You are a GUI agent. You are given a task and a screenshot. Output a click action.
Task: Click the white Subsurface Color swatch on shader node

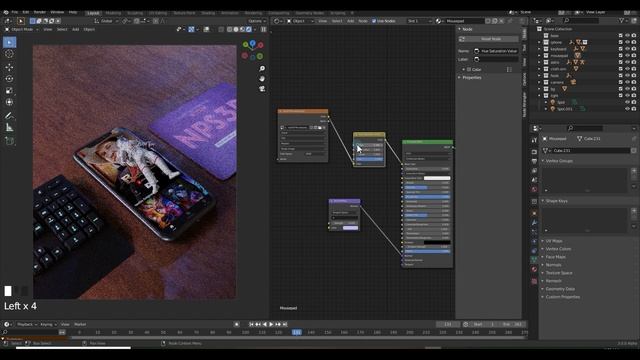click(x=437, y=178)
